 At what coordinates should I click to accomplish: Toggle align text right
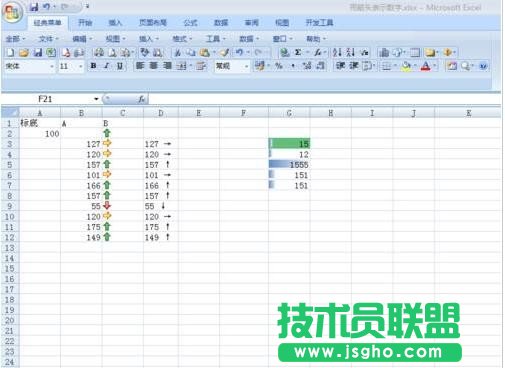167,66
